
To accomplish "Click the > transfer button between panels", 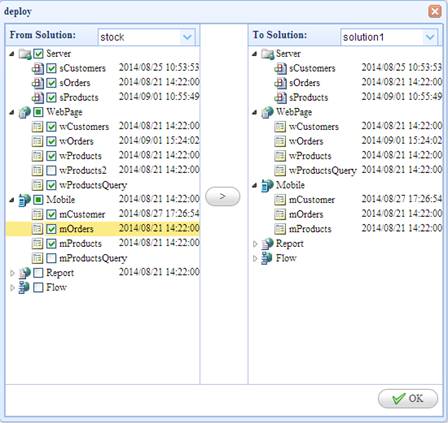I will (x=223, y=197).
